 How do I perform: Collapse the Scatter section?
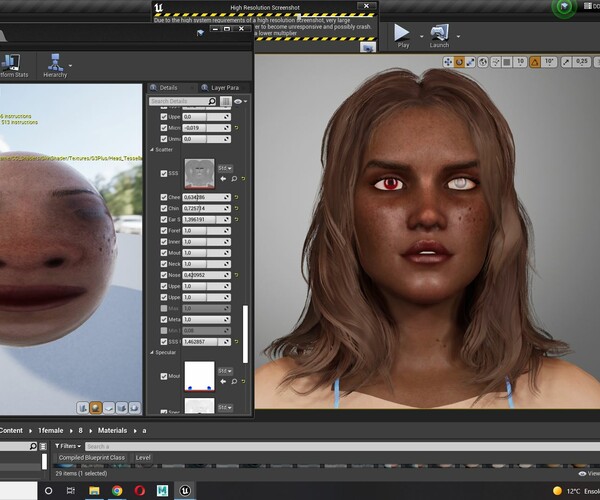(x=152, y=150)
